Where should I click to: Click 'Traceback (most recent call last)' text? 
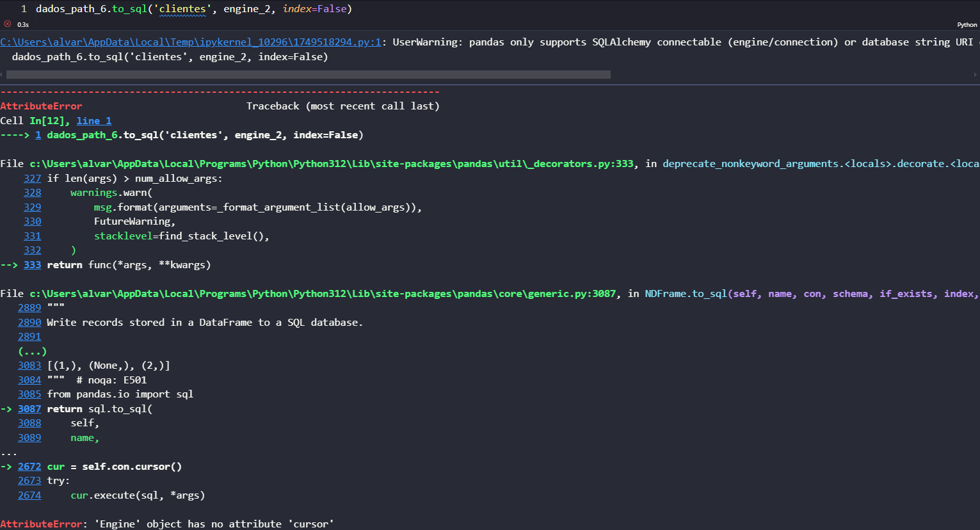coord(343,106)
